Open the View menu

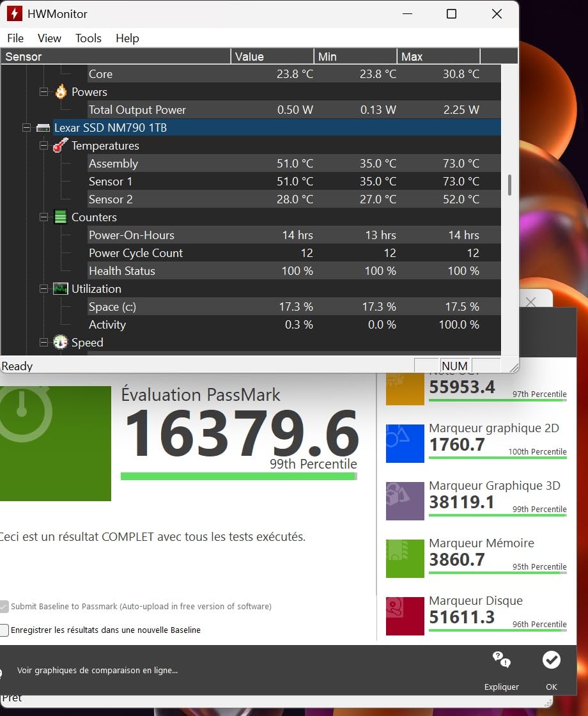coord(49,38)
